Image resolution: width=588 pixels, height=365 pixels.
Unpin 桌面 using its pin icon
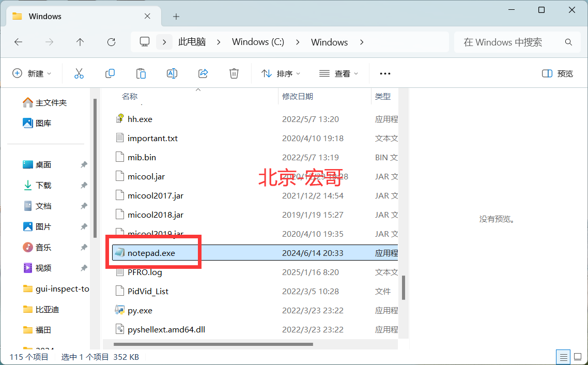click(84, 164)
